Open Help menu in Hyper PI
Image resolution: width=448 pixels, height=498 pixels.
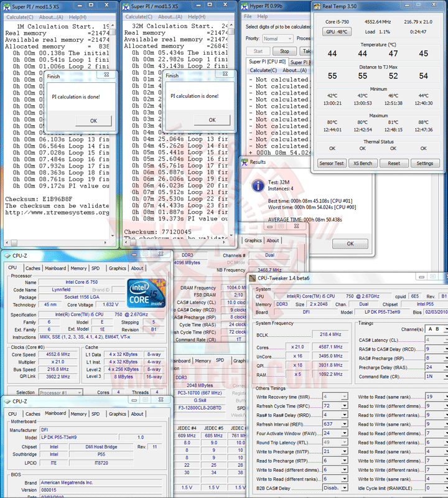[x=262, y=16]
